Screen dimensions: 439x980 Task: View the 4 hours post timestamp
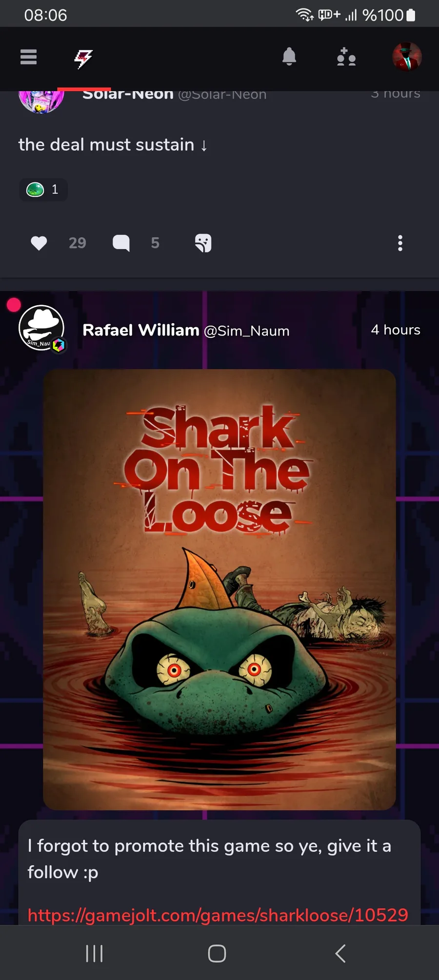tap(396, 330)
